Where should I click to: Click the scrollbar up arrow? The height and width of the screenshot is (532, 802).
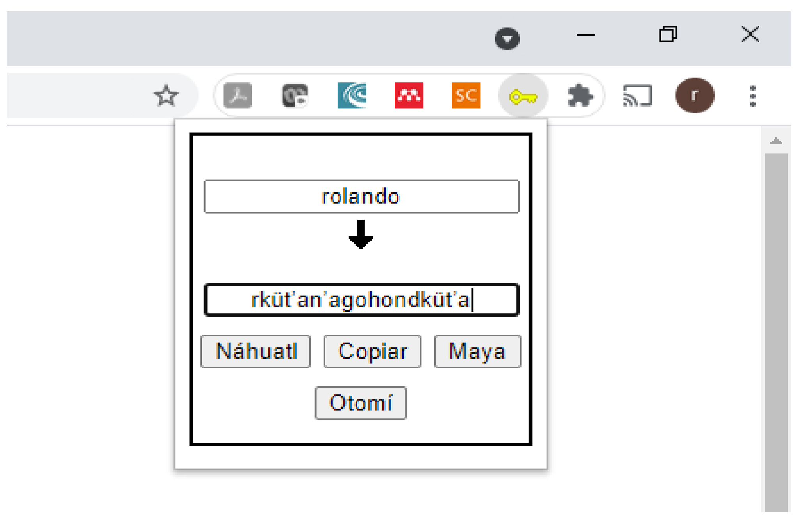(x=776, y=141)
